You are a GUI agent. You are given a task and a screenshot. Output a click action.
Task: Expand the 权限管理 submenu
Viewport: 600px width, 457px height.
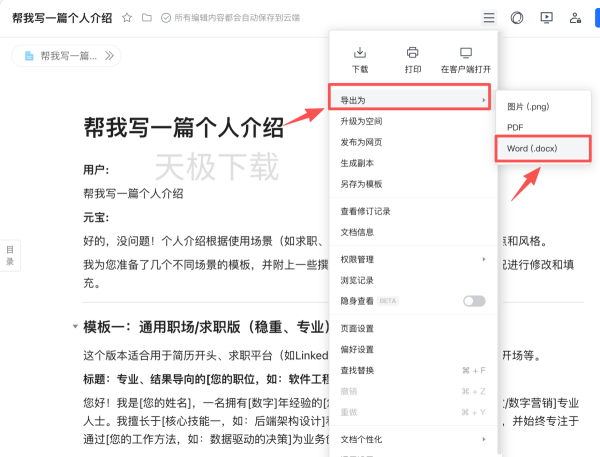(412, 260)
